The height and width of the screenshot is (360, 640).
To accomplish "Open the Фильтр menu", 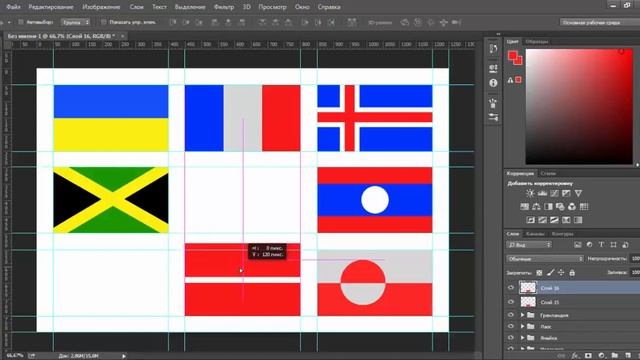I will [224, 7].
